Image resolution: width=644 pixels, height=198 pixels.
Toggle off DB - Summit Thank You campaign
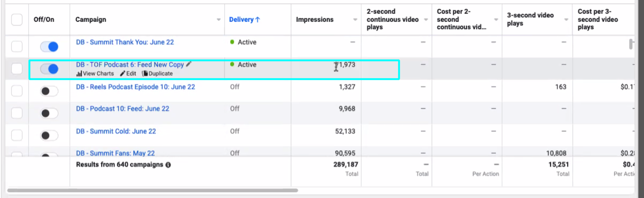pos(49,47)
